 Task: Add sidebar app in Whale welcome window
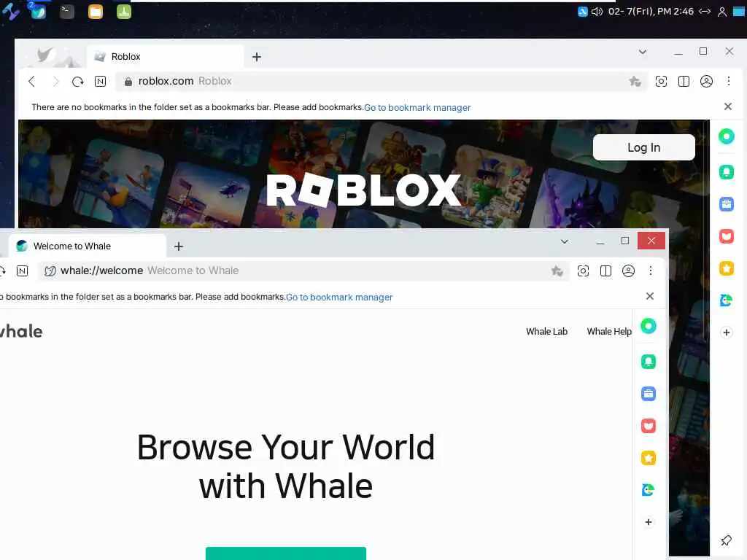pyautogui.click(x=649, y=522)
